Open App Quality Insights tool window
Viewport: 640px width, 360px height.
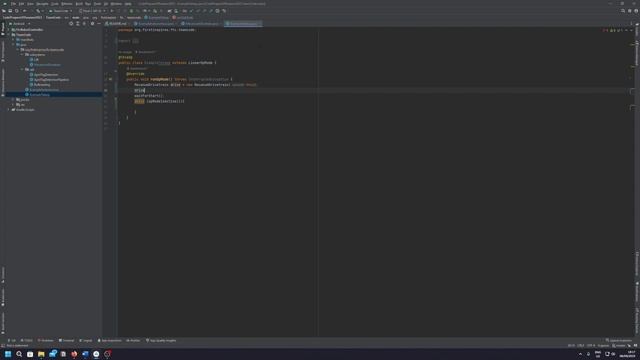pyautogui.click(x=161, y=340)
